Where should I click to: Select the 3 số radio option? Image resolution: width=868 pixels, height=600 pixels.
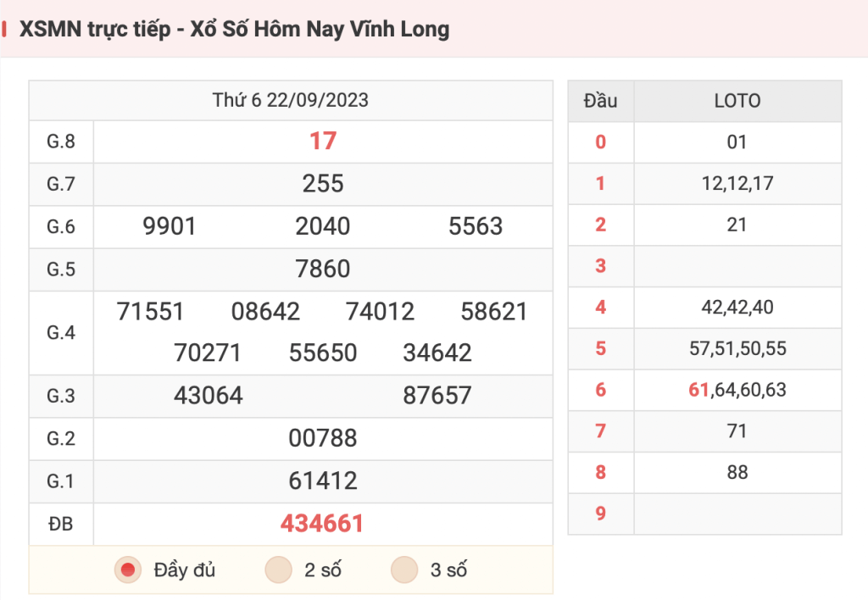(404, 569)
